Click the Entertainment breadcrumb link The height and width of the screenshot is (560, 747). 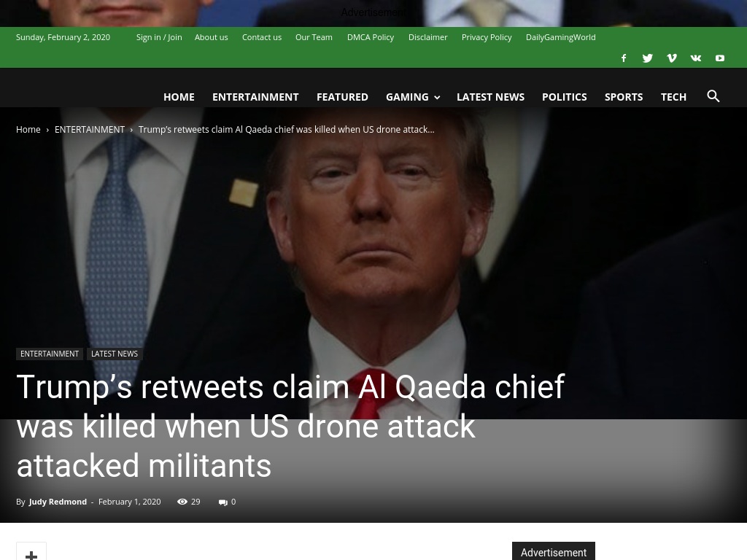[x=90, y=130]
